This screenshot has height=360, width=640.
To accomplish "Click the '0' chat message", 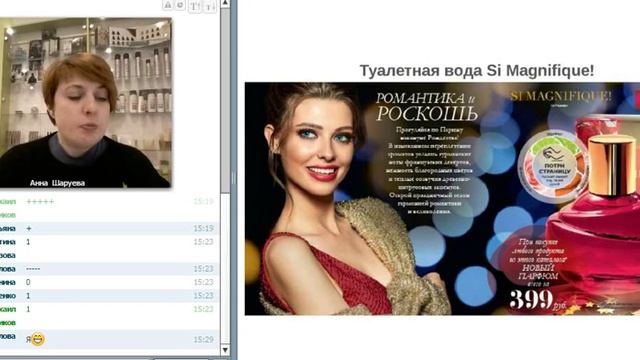I will [x=28, y=282].
